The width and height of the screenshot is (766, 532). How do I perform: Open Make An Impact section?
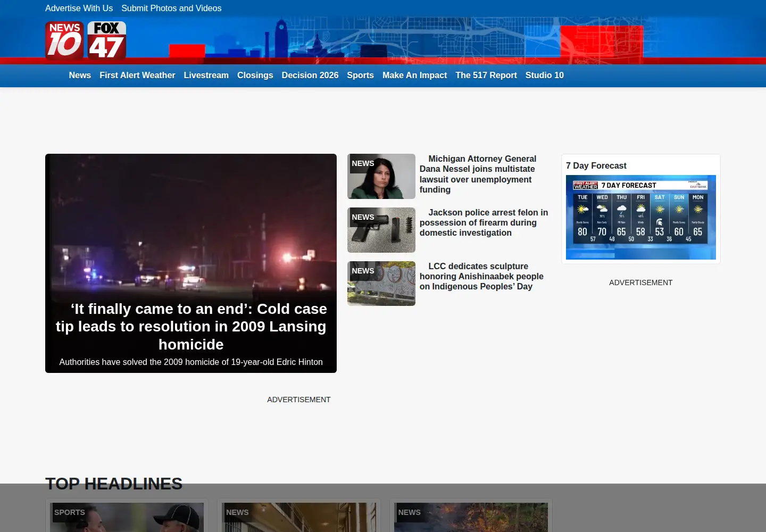click(x=414, y=76)
